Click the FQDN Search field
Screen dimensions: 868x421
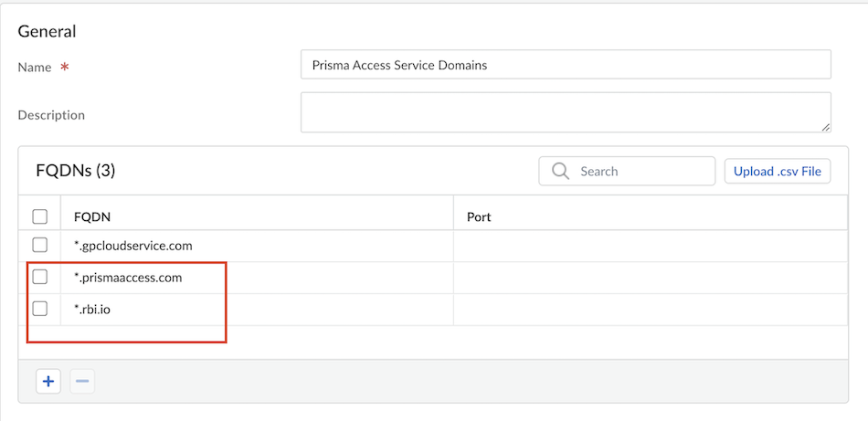[x=640, y=171]
